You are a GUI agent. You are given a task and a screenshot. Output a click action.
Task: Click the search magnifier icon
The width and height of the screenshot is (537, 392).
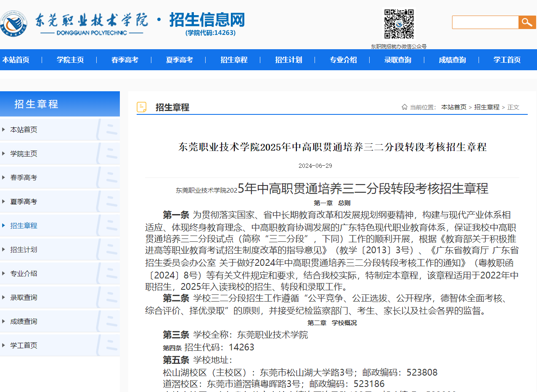point(527,22)
